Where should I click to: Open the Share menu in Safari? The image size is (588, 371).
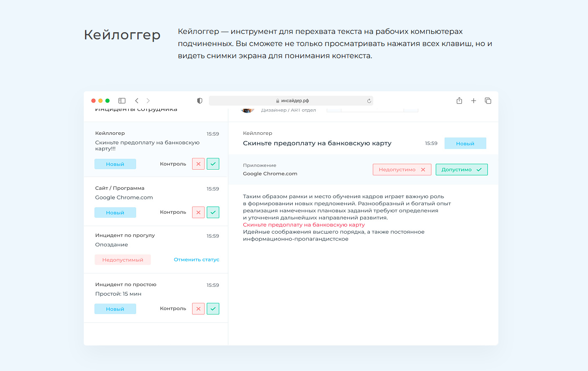point(459,100)
